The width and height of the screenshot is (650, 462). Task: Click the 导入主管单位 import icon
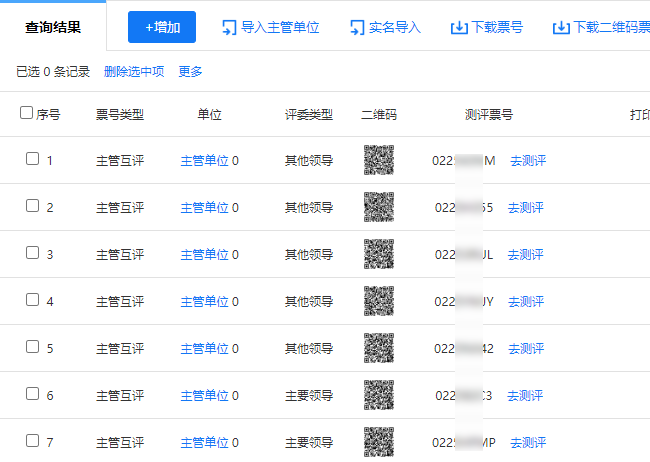229,28
